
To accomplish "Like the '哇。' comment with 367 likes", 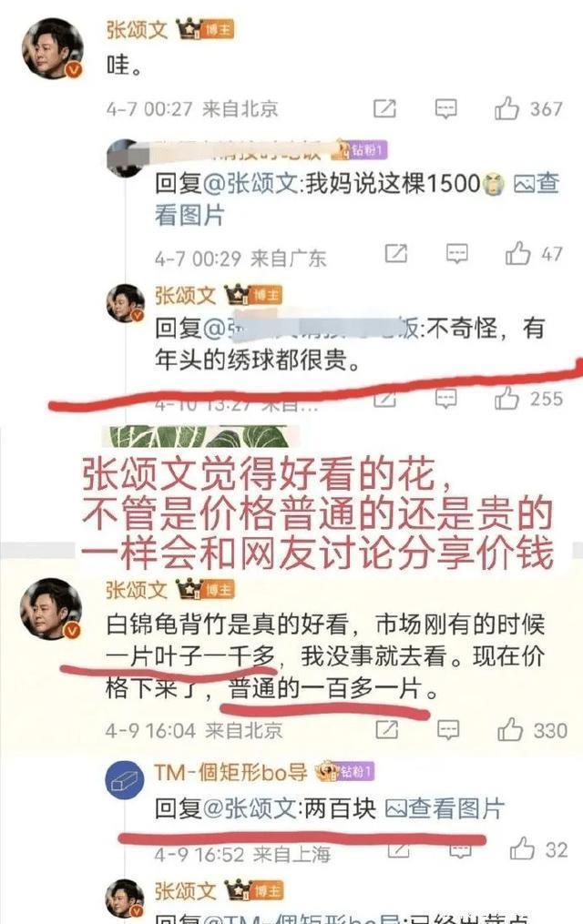I will (x=506, y=108).
